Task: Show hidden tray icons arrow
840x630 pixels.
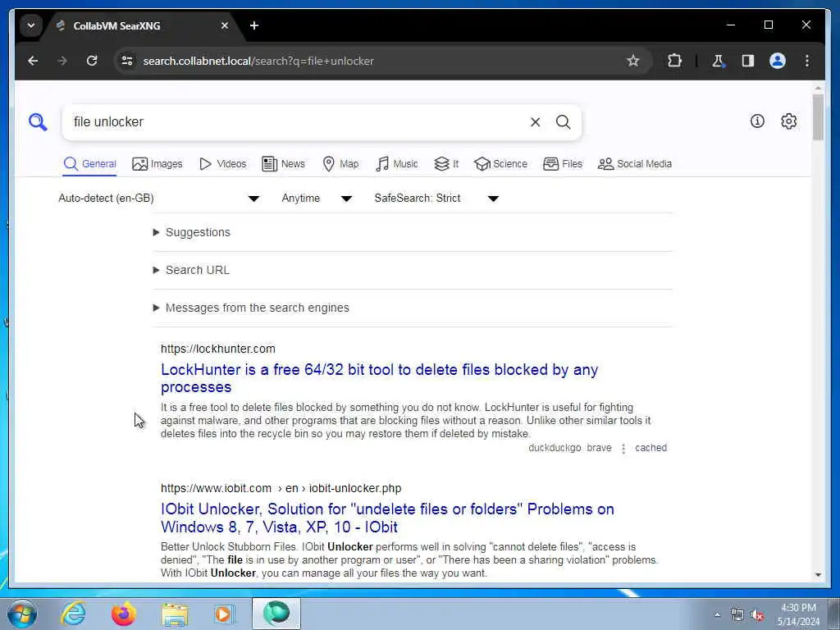Action: pyautogui.click(x=717, y=615)
